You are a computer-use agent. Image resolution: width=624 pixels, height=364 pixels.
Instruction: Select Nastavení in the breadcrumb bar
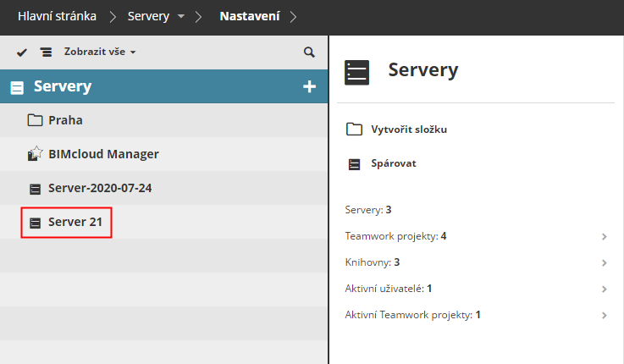[250, 16]
